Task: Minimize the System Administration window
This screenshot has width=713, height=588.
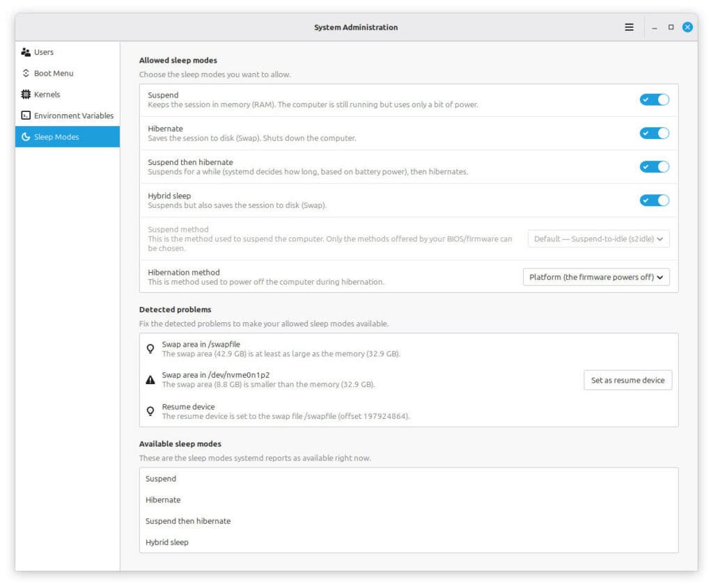Action: (x=655, y=27)
